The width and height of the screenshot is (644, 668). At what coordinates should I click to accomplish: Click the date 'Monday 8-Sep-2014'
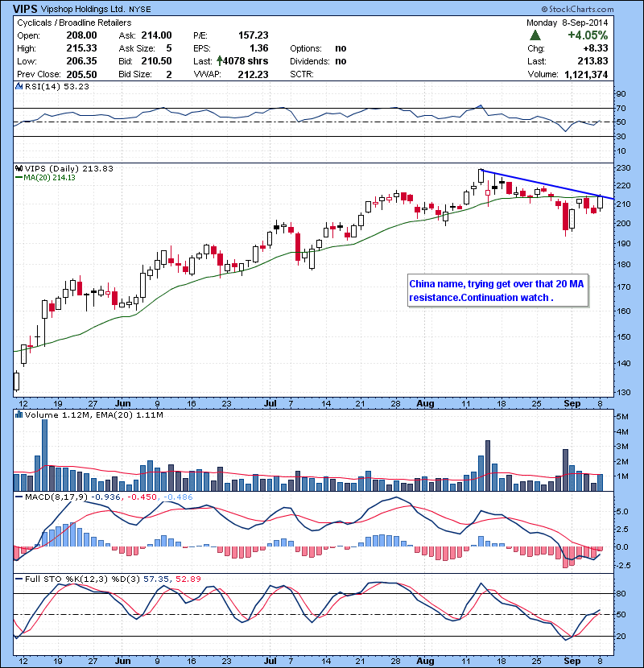click(567, 23)
